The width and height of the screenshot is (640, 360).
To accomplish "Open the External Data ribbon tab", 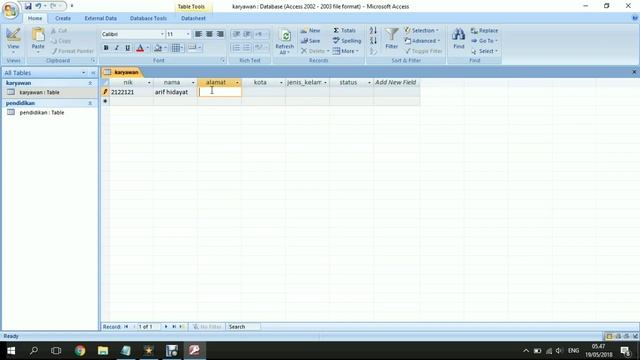I will pos(101,18).
